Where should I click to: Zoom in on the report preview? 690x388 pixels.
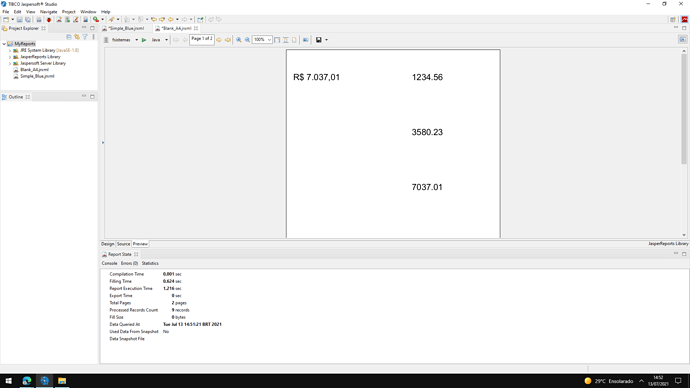click(x=239, y=40)
